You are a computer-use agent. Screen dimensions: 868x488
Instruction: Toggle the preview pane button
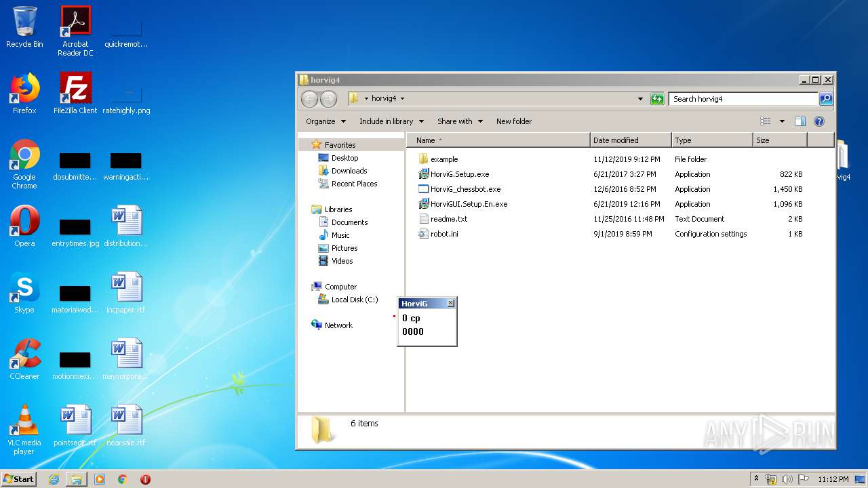click(800, 121)
